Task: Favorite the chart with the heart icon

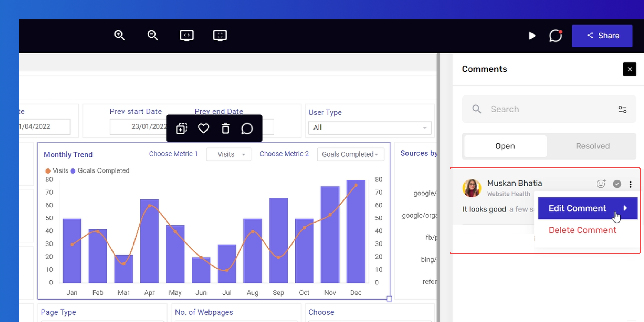Action: pos(204,128)
